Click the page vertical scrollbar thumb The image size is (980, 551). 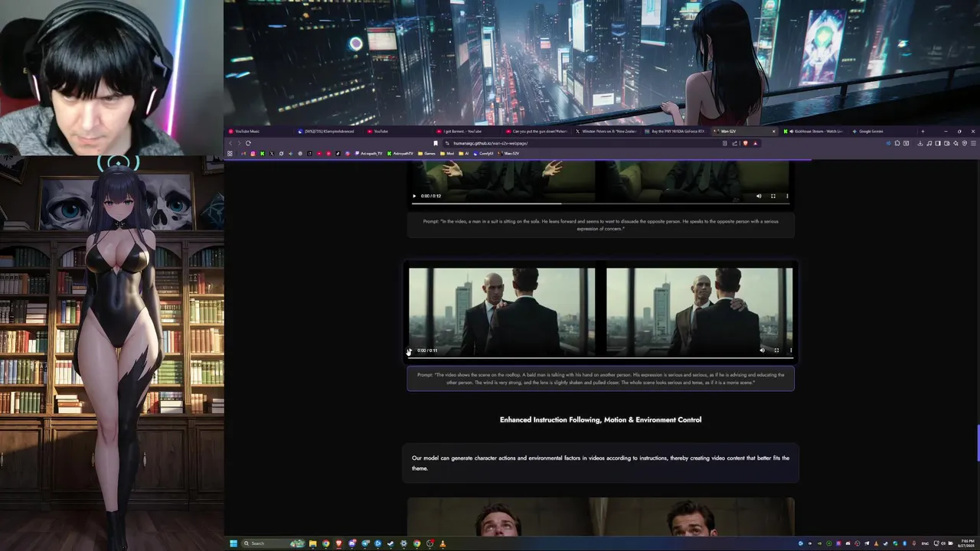[978, 444]
